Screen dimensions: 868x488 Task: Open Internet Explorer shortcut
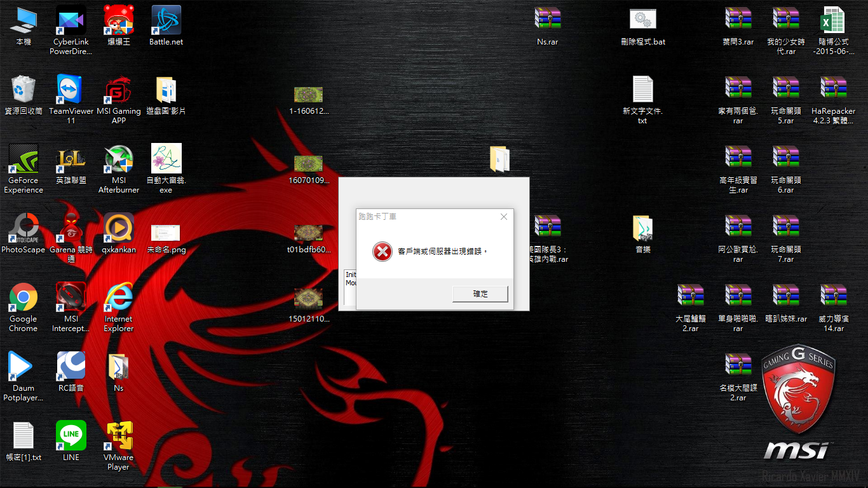click(x=118, y=308)
